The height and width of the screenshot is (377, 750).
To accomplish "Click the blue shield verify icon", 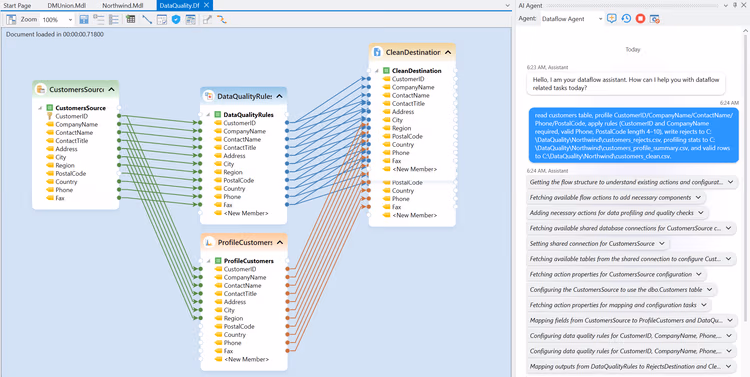I will point(176,20).
